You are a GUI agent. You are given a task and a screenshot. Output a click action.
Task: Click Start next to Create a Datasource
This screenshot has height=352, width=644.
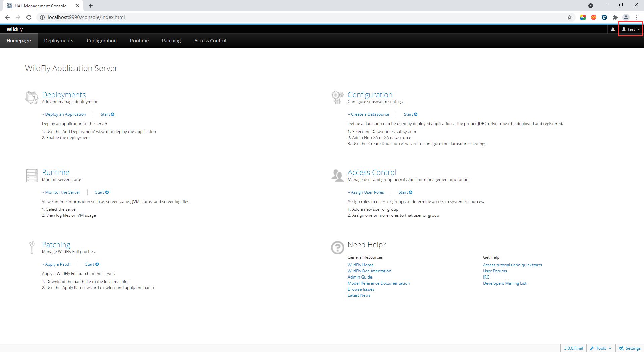(411, 114)
